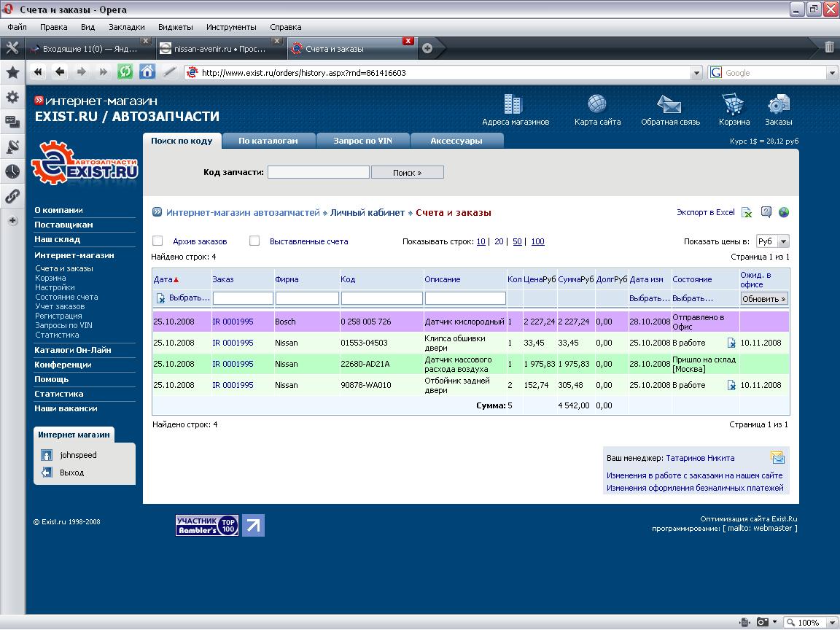Email the manager via envelope icon
The height and width of the screenshot is (630, 840).
(x=777, y=457)
